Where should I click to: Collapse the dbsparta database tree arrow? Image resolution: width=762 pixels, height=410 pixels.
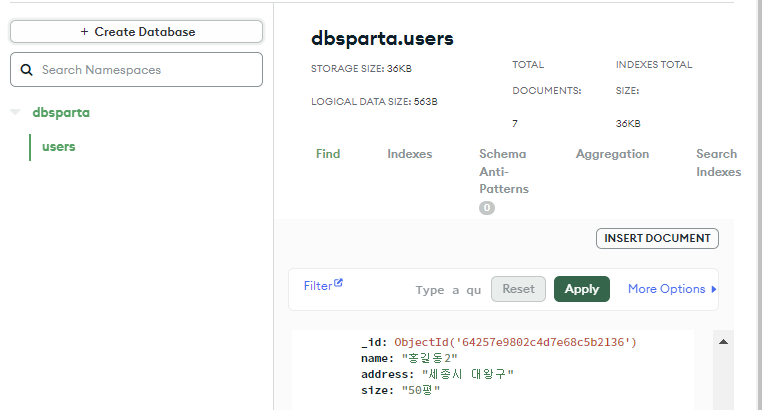click(16, 112)
